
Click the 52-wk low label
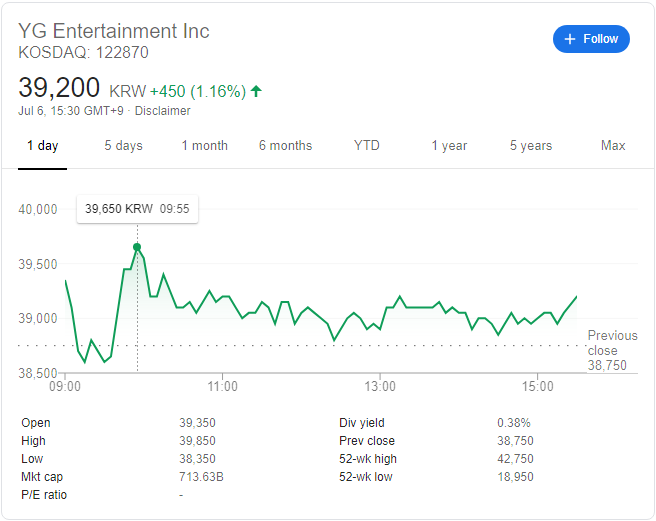click(366, 477)
